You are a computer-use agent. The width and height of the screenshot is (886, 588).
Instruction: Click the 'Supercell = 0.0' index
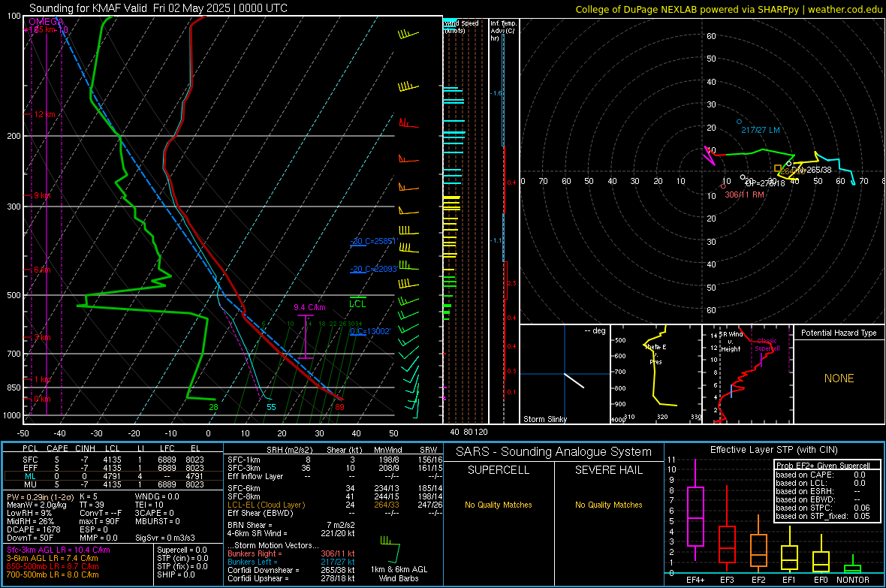[182, 550]
